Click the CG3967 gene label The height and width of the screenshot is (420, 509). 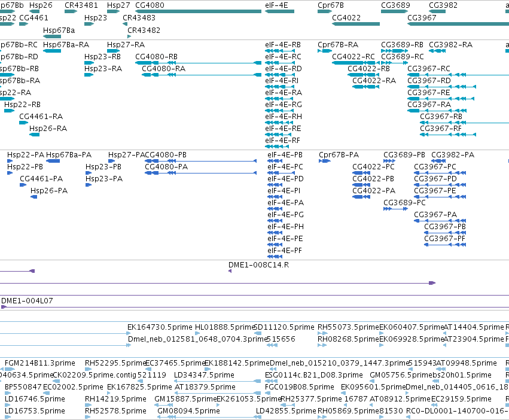422,17
